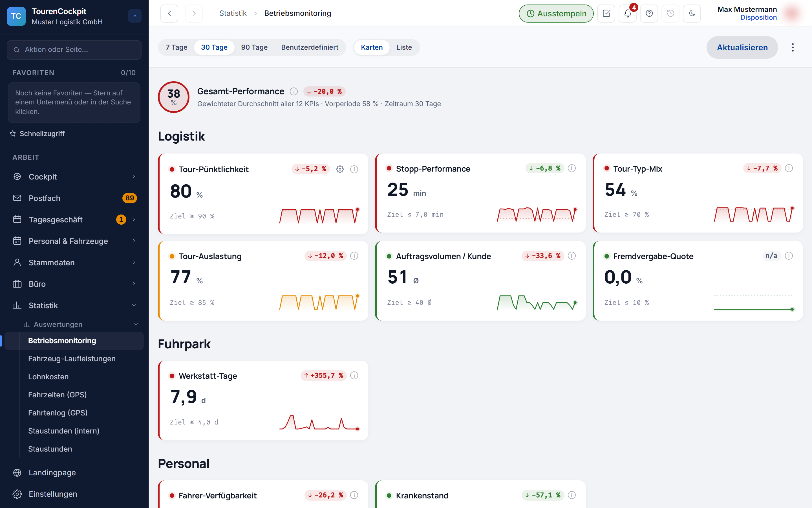Expand the Büro sidebar menu

(74, 284)
